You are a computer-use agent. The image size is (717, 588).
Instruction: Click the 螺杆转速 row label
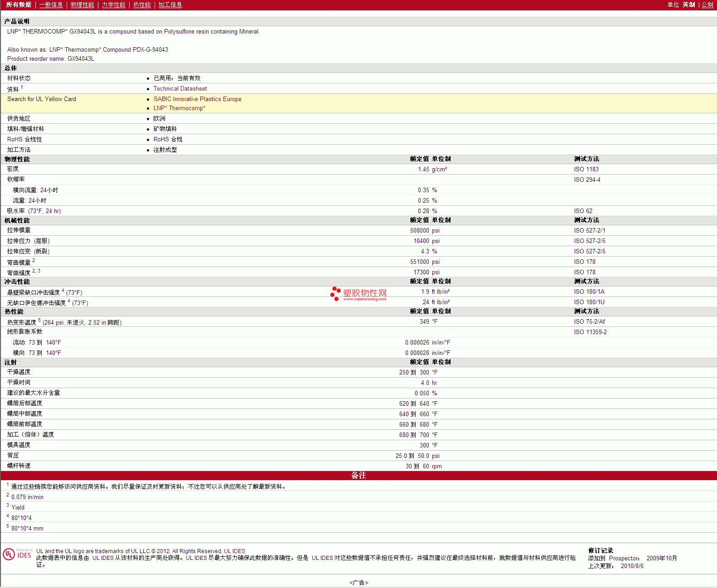19,466
